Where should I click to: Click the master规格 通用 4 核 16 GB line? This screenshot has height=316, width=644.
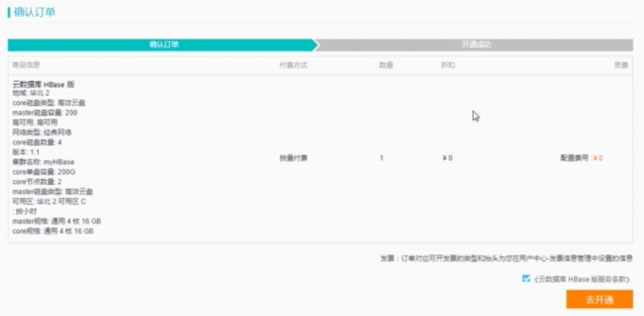click(56, 221)
